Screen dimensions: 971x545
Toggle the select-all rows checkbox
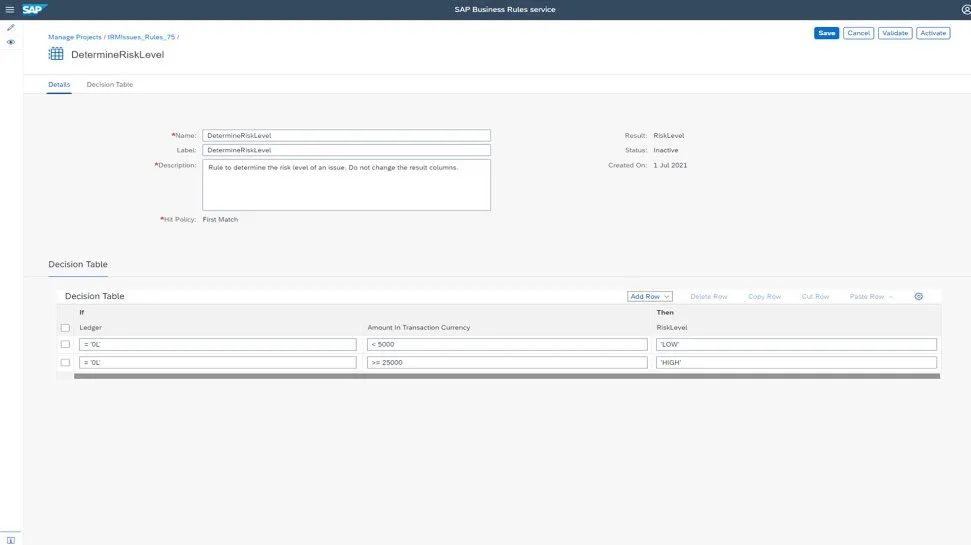[x=66, y=328]
